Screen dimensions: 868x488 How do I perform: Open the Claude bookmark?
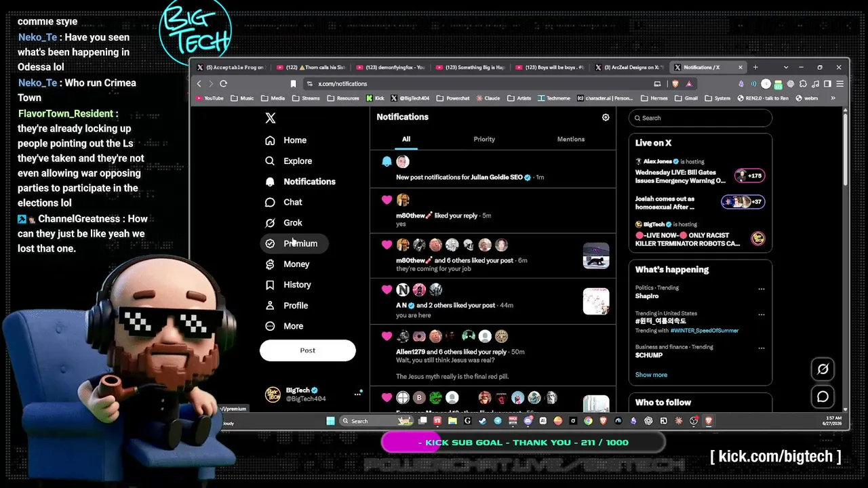pyautogui.click(x=488, y=98)
